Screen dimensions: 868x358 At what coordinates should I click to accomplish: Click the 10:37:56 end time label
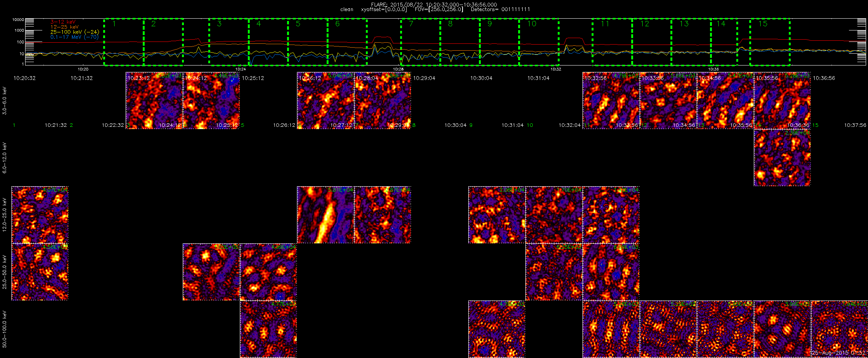pos(855,125)
